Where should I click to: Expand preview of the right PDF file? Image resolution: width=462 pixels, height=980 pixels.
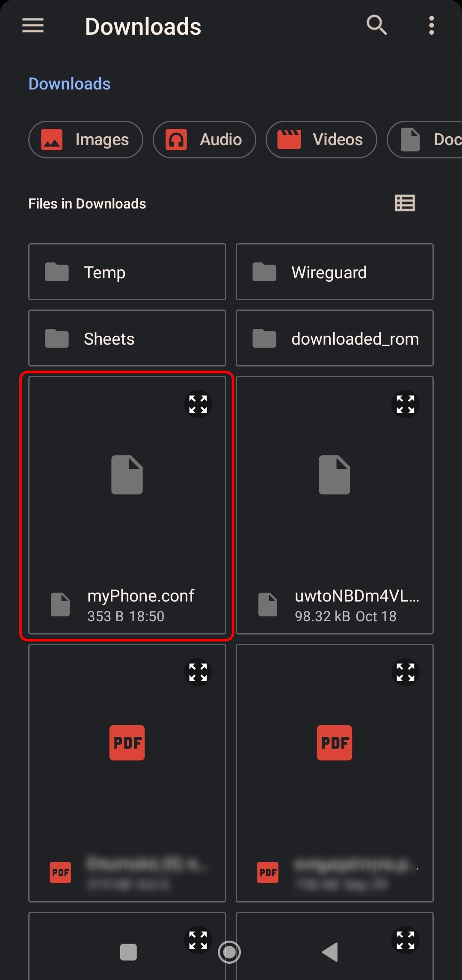click(x=405, y=672)
